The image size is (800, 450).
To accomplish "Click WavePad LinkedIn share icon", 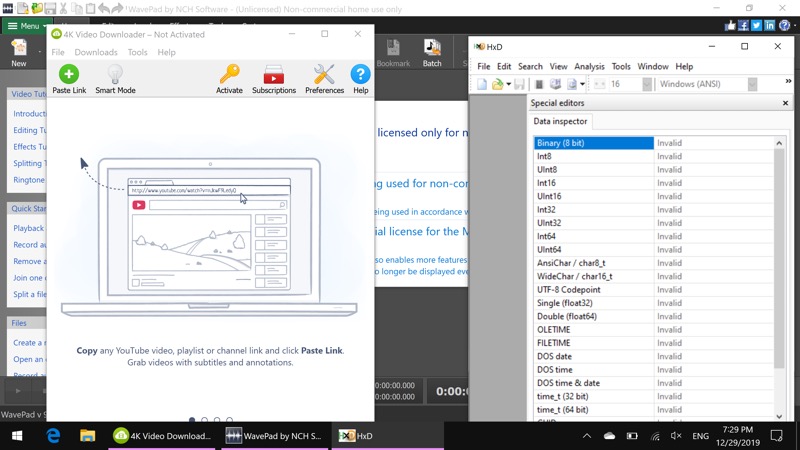I will click(769, 25).
